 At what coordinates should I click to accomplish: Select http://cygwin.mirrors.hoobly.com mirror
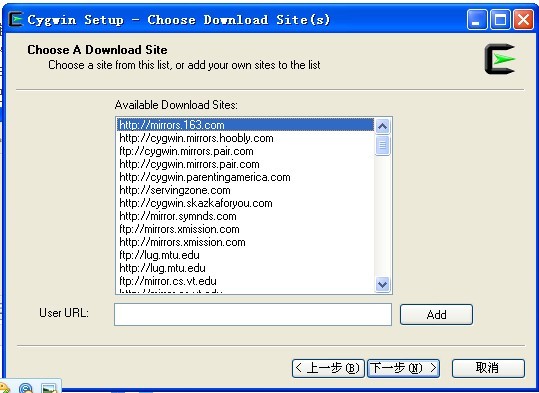[245, 138]
